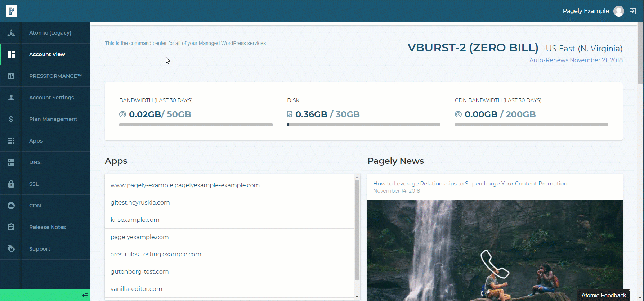Click the waterfall news thumbnail image

point(495,251)
